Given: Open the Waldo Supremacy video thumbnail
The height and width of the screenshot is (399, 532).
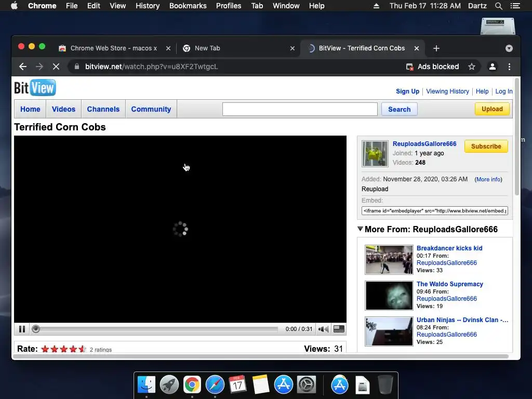Looking at the screenshot, I should [389, 296].
